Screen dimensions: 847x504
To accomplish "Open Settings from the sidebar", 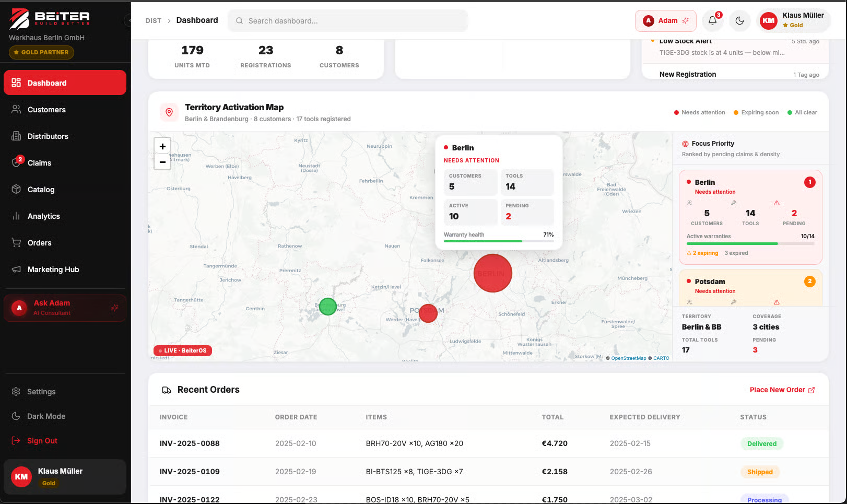I will click(x=65, y=392).
